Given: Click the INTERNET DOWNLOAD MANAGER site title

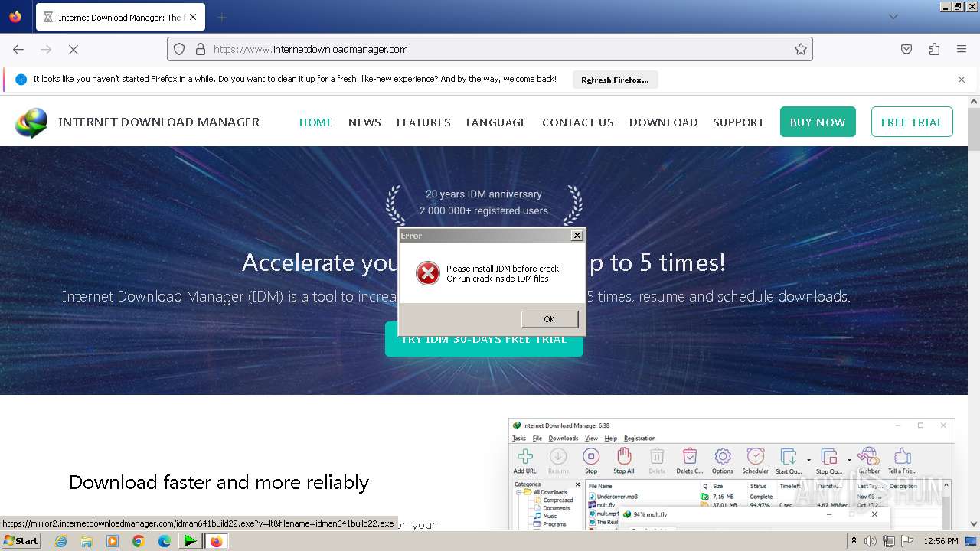Looking at the screenshot, I should [x=159, y=122].
